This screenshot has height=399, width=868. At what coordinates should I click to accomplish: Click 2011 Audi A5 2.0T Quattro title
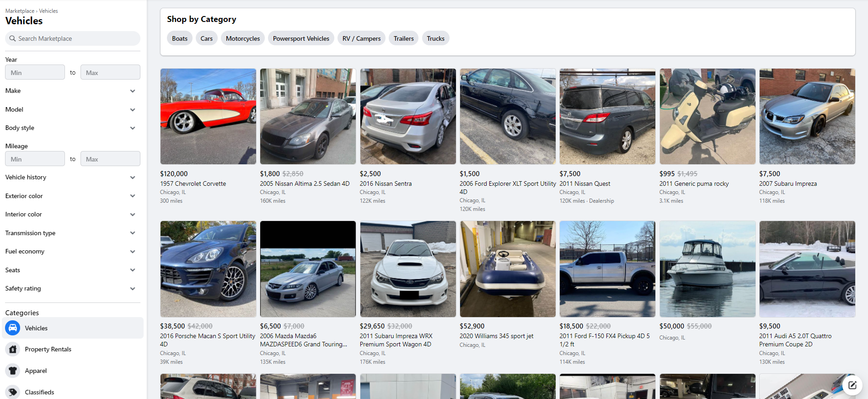tap(795, 340)
